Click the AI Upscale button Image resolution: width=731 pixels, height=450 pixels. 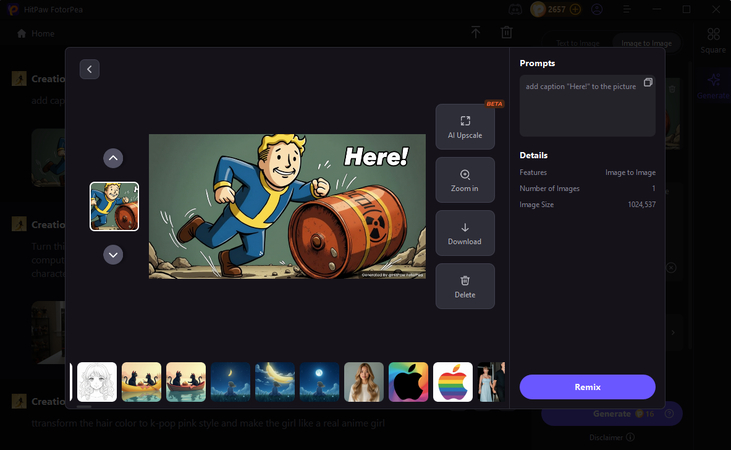point(465,126)
